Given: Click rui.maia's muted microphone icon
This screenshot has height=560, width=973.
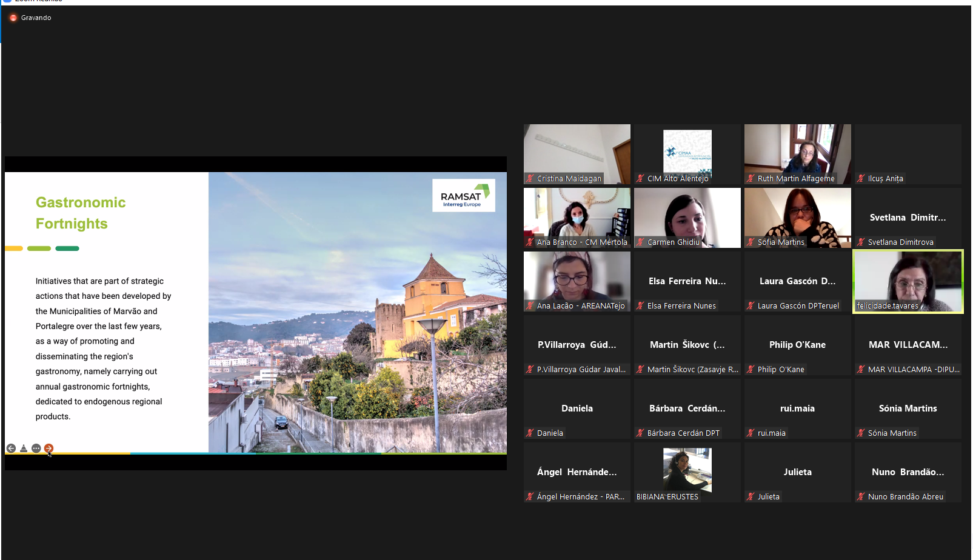Looking at the screenshot, I should pyautogui.click(x=751, y=433).
